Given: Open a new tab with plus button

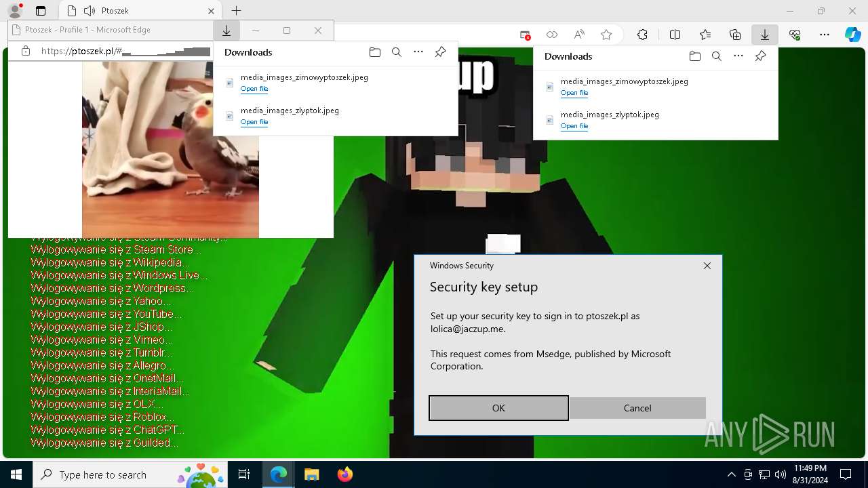Looking at the screenshot, I should tap(236, 11).
